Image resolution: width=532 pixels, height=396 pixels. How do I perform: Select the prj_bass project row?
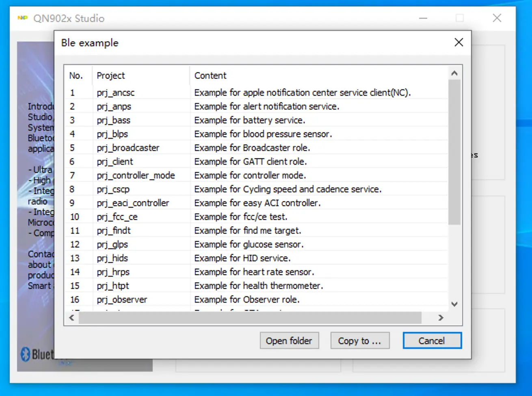tap(257, 120)
